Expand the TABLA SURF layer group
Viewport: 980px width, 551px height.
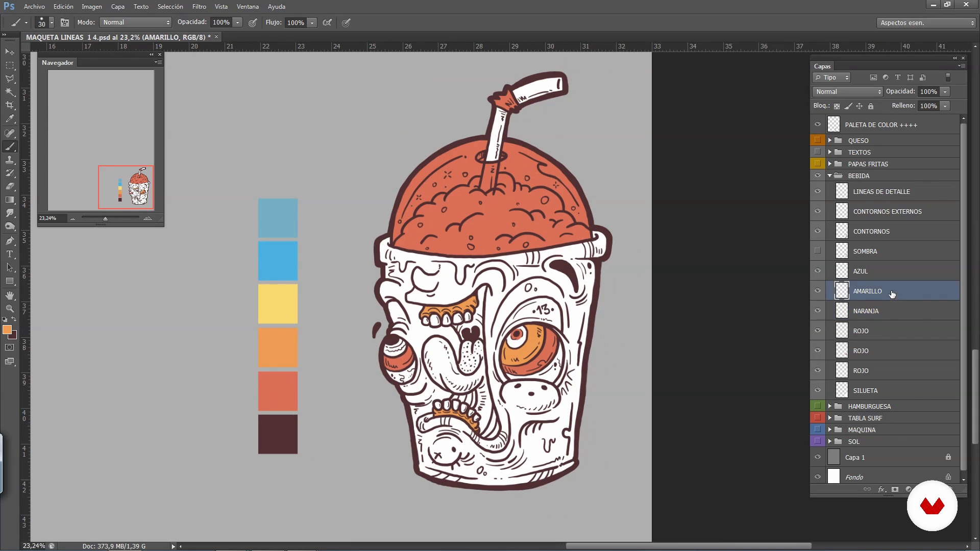(x=830, y=418)
